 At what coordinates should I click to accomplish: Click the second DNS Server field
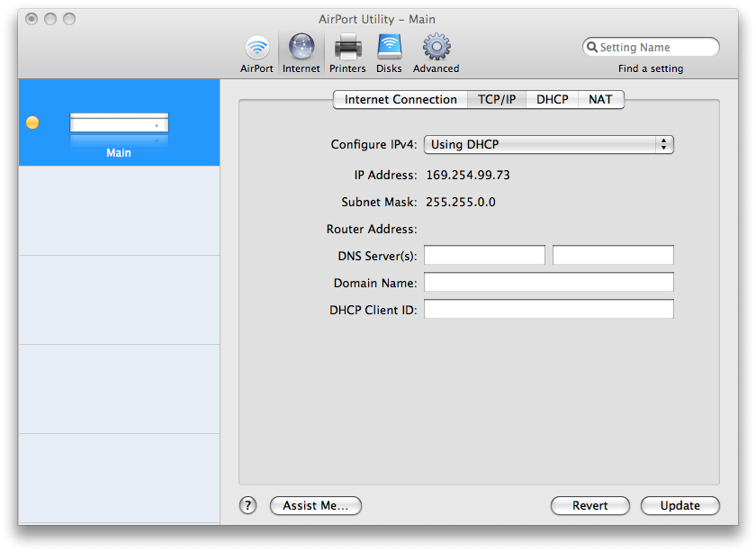613,255
